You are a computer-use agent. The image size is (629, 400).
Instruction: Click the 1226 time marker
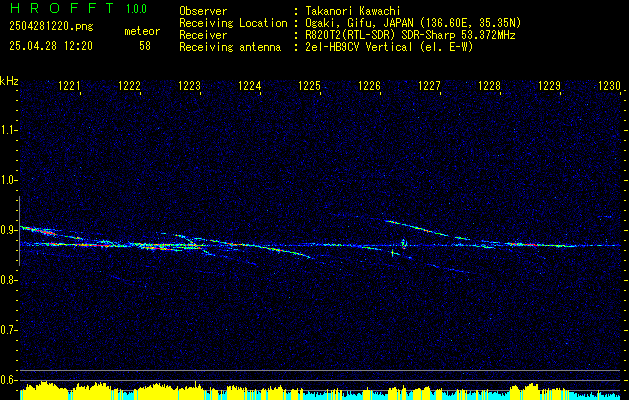pyautogui.click(x=369, y=86)
